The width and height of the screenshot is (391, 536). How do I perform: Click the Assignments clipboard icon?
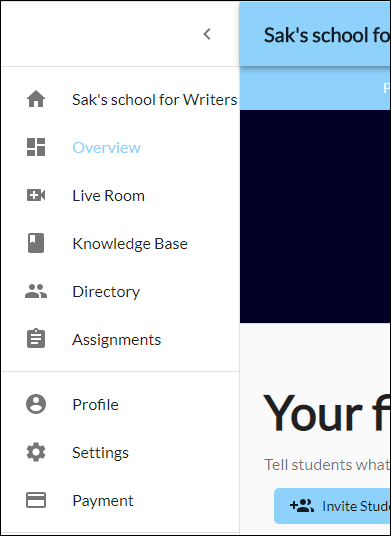(36, 339)
